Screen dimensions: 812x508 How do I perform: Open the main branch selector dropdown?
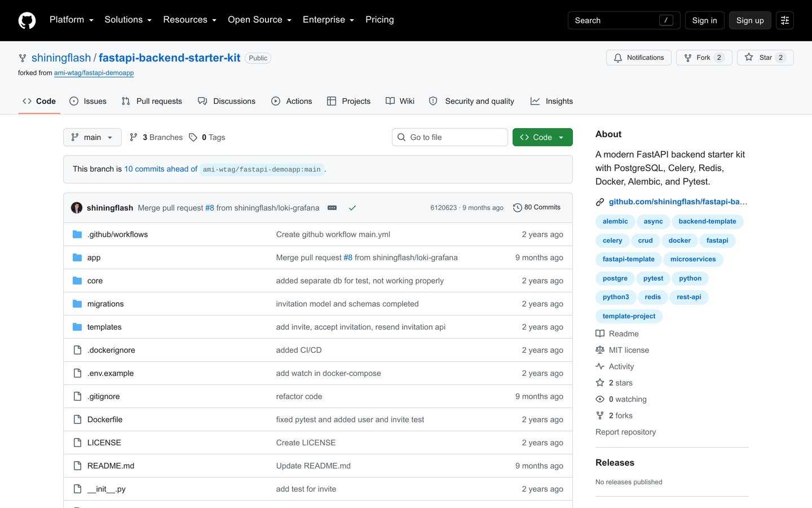click(x=92, y=137)
